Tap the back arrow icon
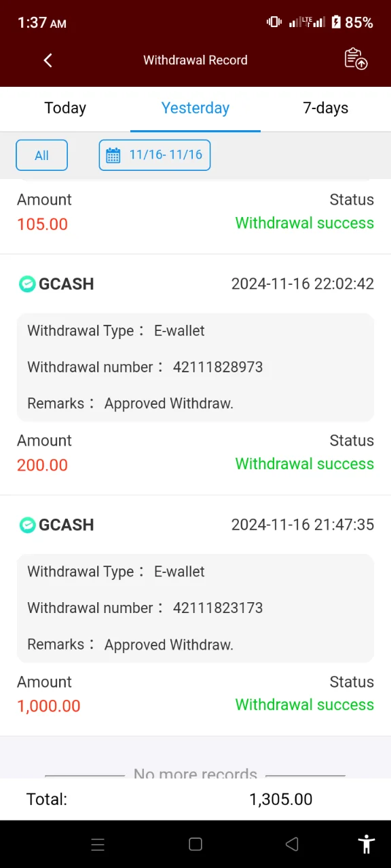Viewport: 391px width, 868px height. click(x=48, y=60)
